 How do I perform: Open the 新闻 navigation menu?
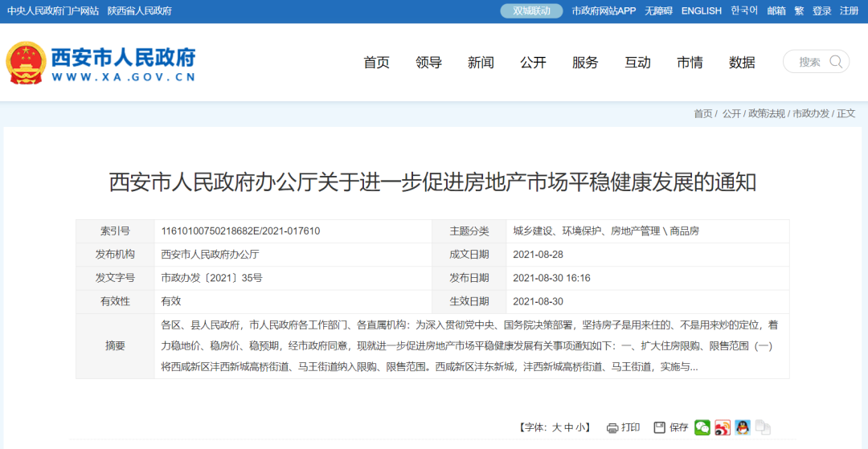point(481,63)
